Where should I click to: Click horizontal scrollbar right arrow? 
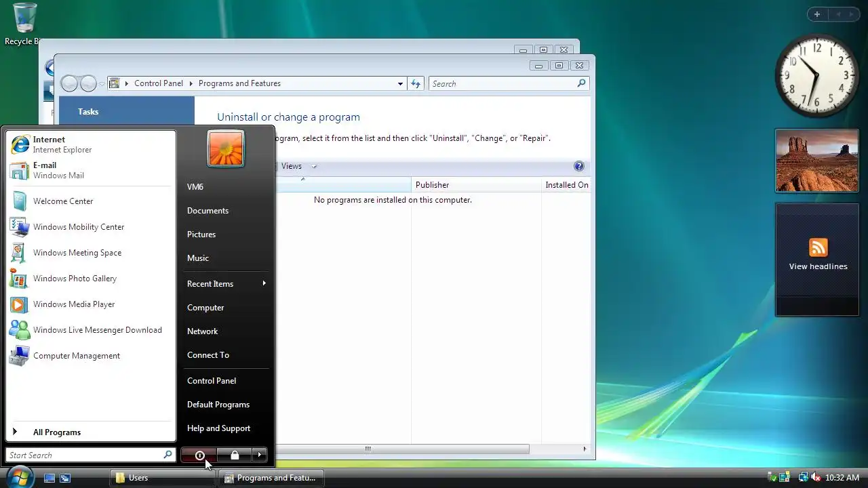coord(585,449)
